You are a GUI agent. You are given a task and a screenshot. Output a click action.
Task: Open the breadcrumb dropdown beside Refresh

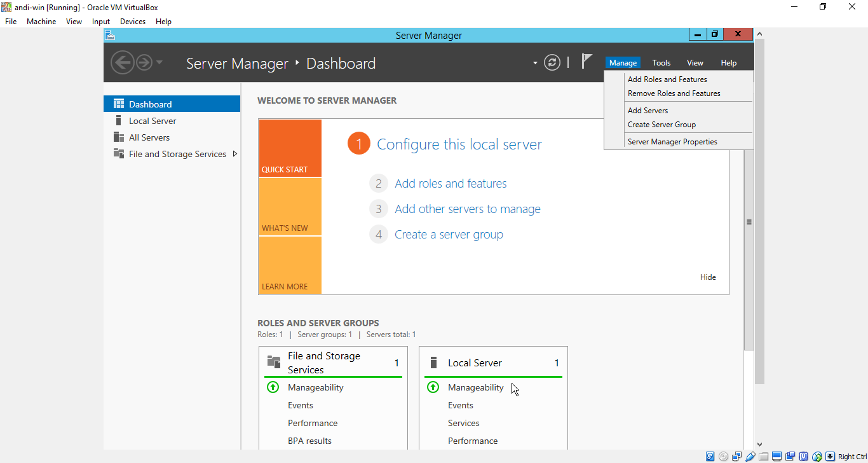535,63
